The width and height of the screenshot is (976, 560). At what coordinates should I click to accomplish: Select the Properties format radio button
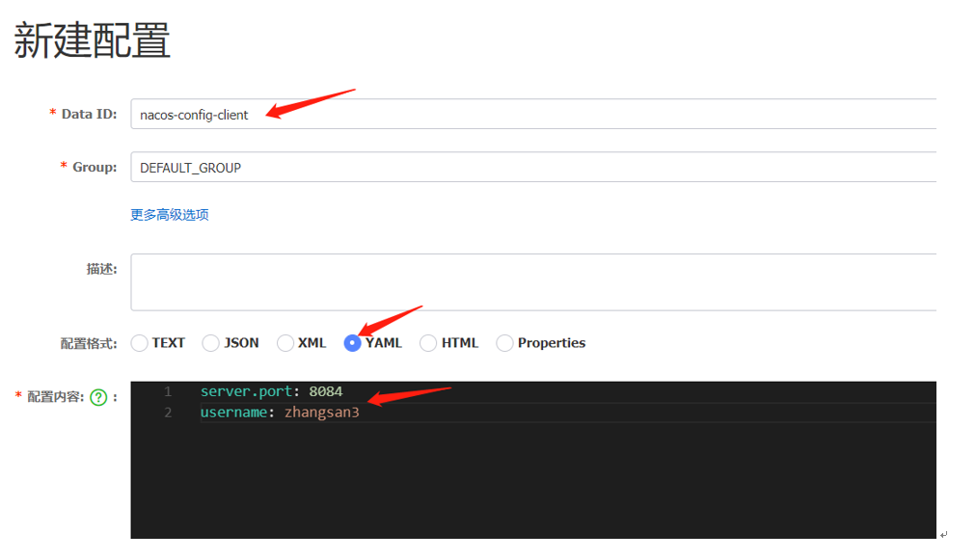504,343
